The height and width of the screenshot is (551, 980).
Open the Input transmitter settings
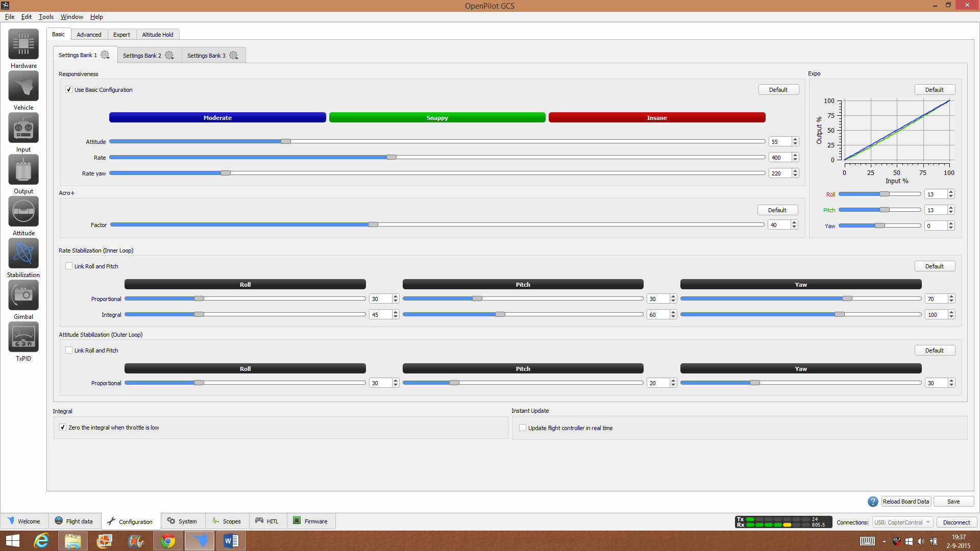click(x=23, y=128)
